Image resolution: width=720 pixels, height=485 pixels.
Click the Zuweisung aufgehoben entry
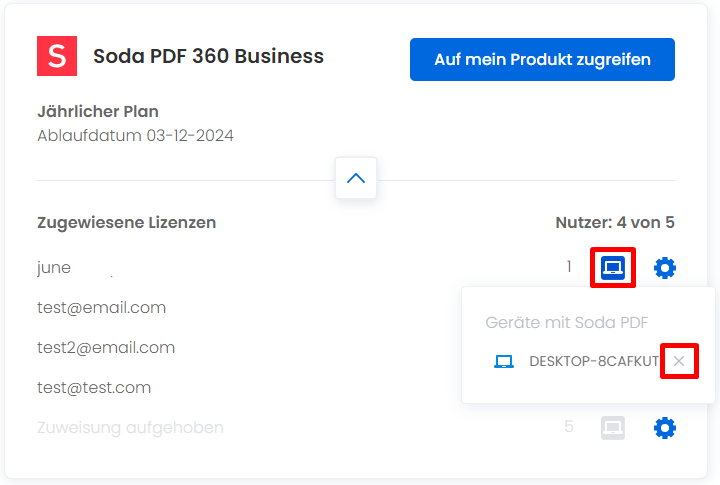130,428
